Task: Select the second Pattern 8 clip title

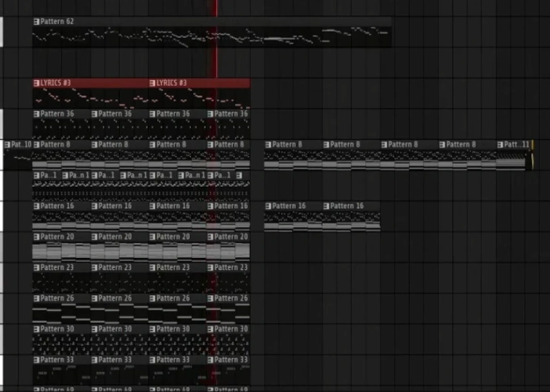Action: pos(113,144)
